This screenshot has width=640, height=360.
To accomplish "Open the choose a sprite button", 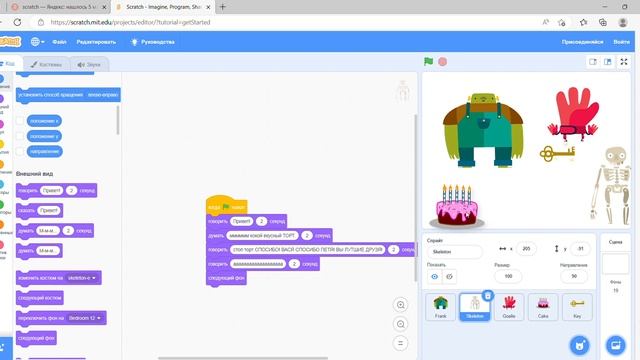I will click(580, 345).
